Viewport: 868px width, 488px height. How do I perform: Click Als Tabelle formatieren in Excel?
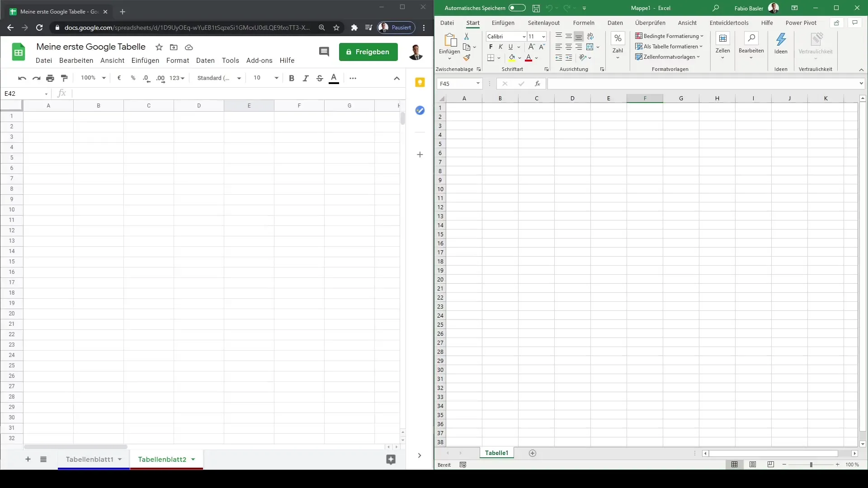[x=669, y=47]
